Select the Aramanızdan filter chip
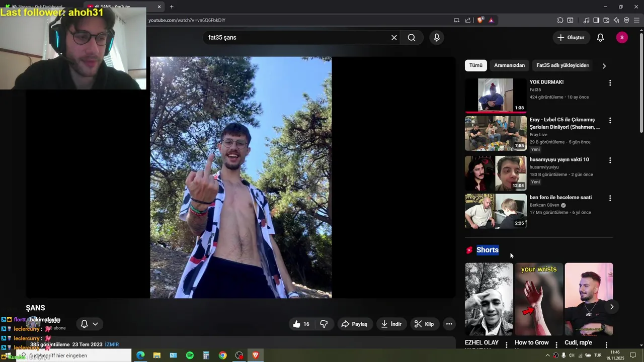The height and width of the screenshot is (362, 644). (509, 65)
